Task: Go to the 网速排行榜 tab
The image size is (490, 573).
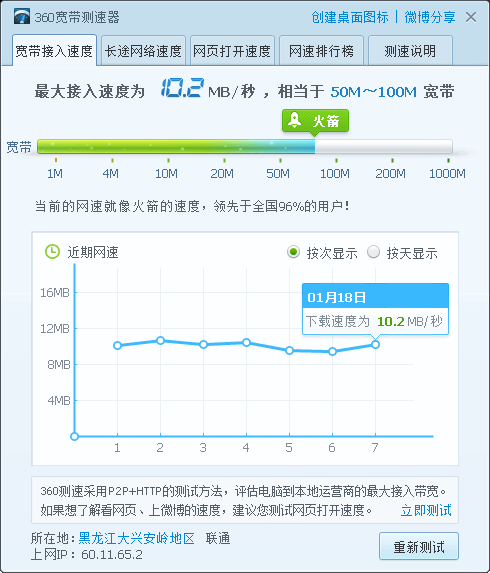Action: coord(321,51)
